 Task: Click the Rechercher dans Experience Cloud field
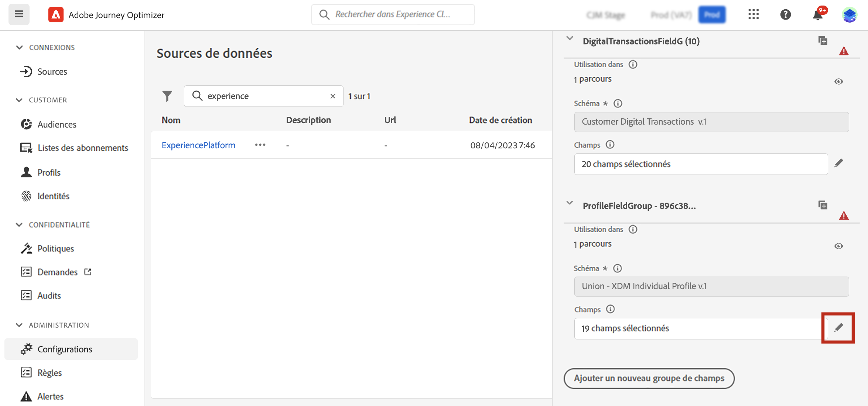393,14
